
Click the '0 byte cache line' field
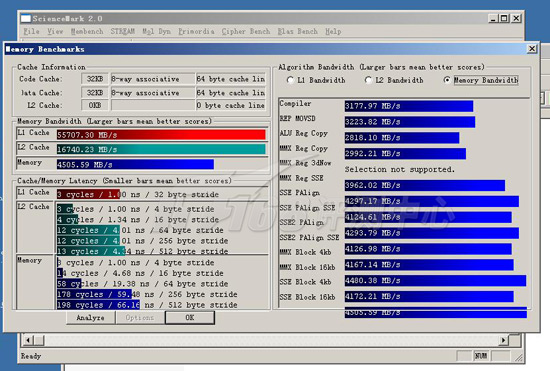click(230, 105)
